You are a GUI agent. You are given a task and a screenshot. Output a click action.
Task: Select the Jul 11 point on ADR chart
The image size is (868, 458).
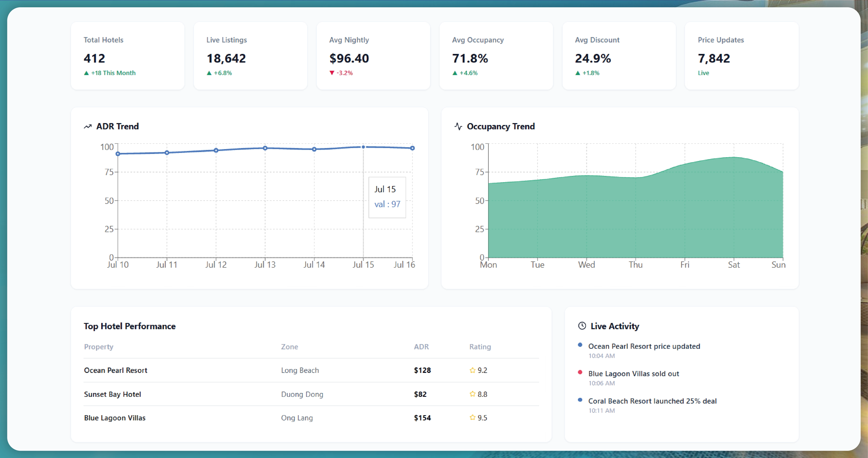[167, 153]
